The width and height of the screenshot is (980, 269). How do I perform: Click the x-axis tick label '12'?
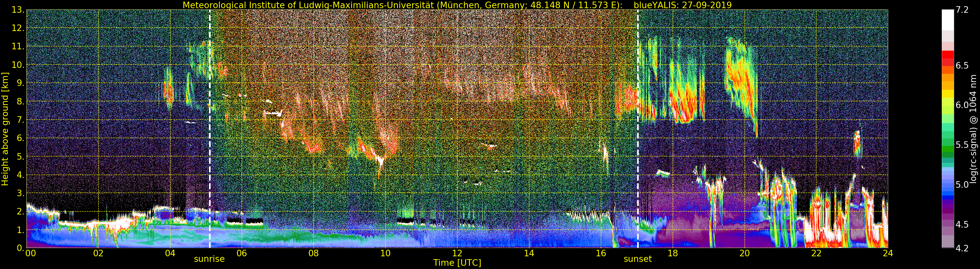coord(457,253)
